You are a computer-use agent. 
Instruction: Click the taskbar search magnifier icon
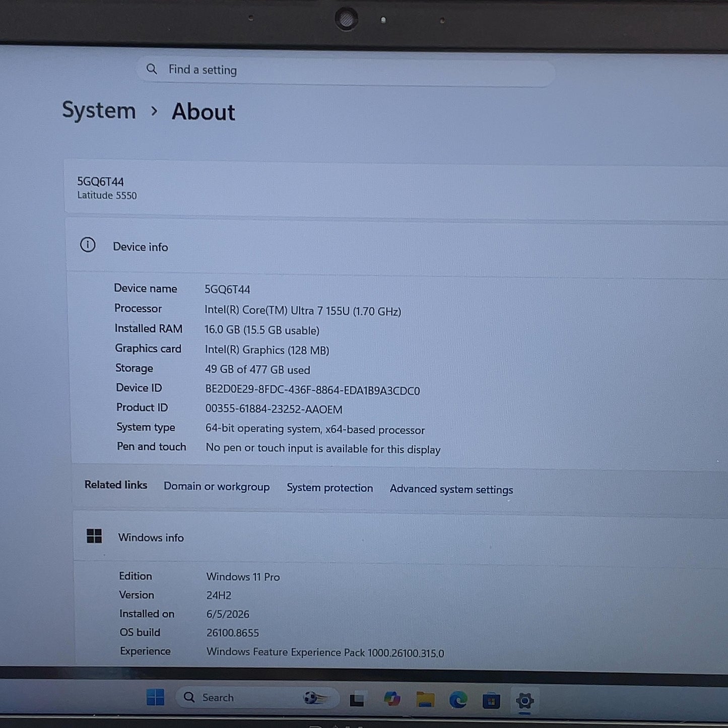tap(189, 697)
